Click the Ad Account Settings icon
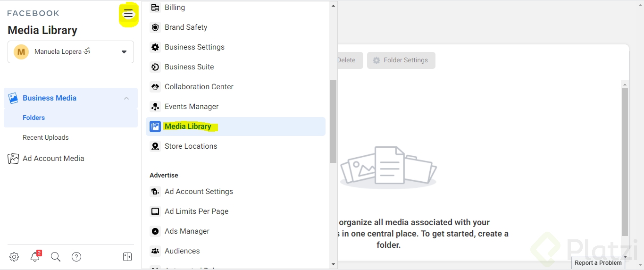This screenshot has height=270, width=644. [155, 192]
